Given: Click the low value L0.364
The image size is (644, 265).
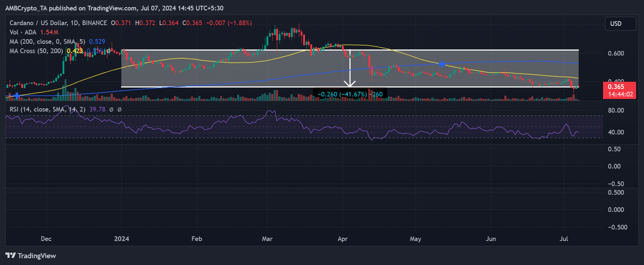Looking at the screenshot, I should pos(169,23).
